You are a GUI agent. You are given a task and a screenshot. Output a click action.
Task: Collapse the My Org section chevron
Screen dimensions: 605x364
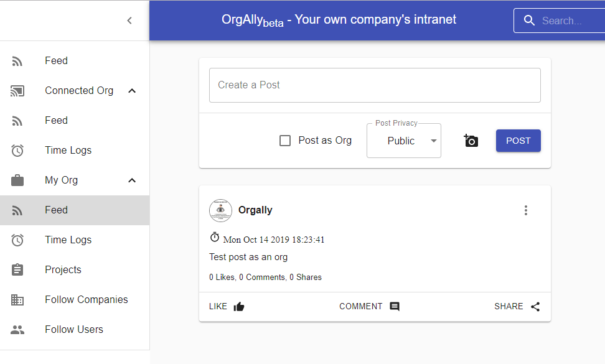click(x=132, y=180)
